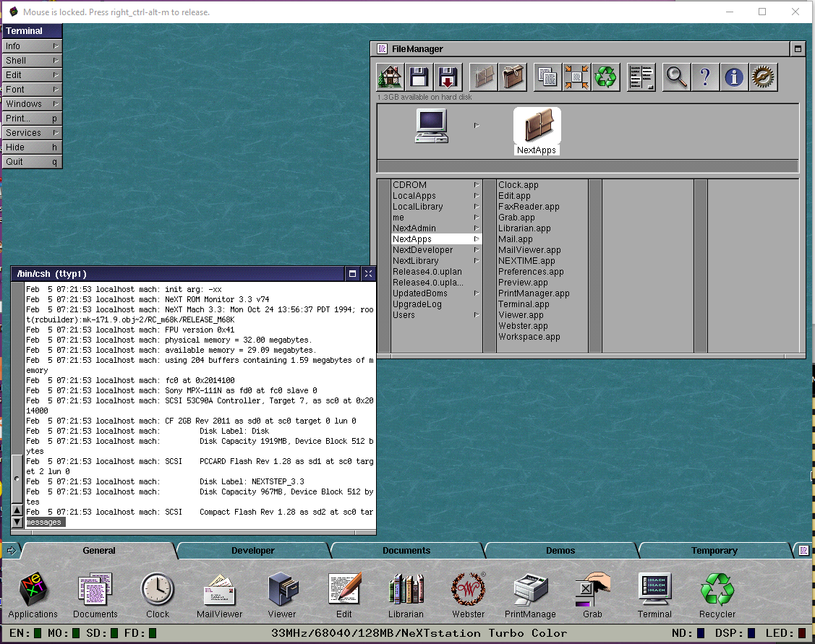Click the Home house icon in FileManager toolbar
Image resolution: width=815 pixels, height=644 pixels.
click(390, 77)
